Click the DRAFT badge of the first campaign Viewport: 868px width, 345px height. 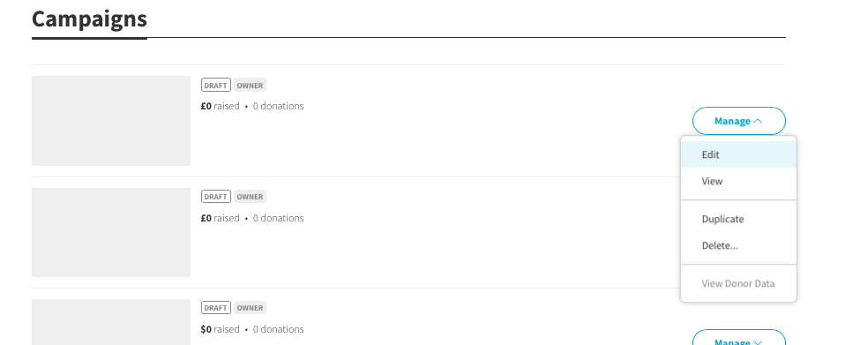(x=216, y=86)
